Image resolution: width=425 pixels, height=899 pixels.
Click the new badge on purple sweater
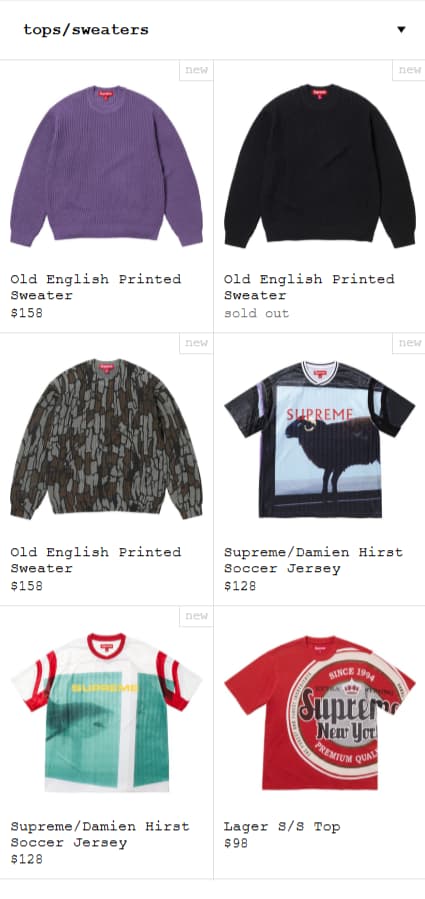[x=196, y=70]
